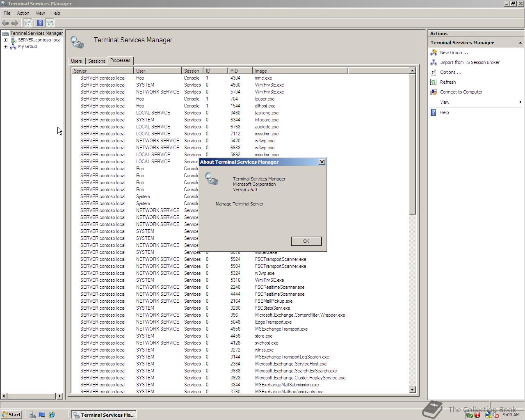Click Terminal Services Manager taskbar button
This screenshot has width=525, height=420.
(x=103, y=415)
